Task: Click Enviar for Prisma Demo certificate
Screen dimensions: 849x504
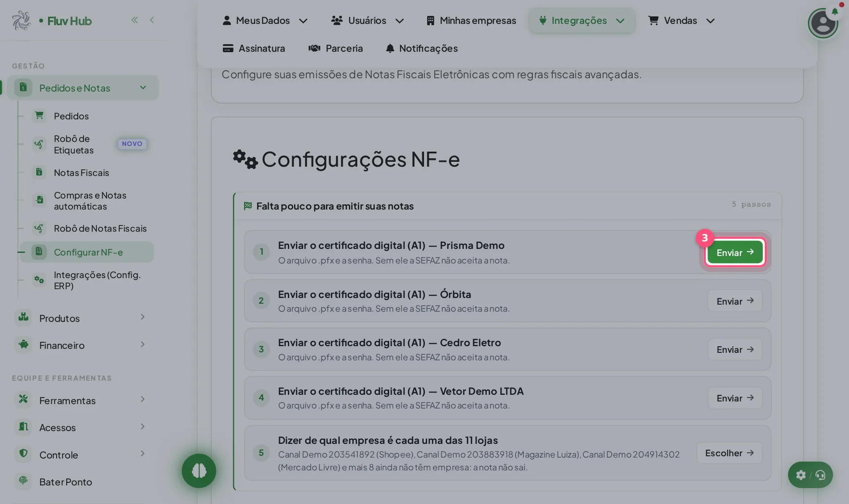Action: coord(735,252)
